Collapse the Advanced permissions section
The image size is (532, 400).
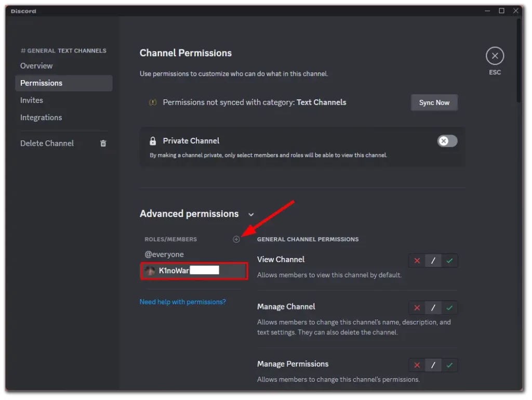(251, 214)
